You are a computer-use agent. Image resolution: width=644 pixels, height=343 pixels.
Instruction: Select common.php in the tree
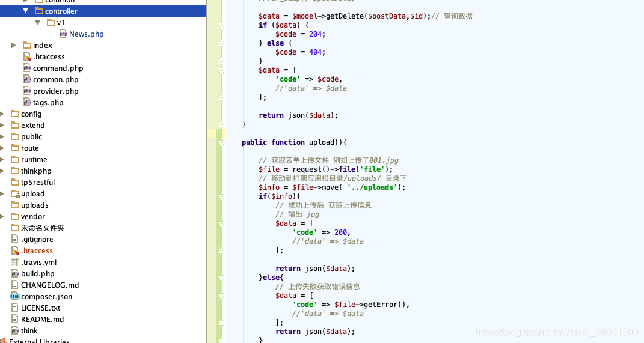[x=55, y=80]
